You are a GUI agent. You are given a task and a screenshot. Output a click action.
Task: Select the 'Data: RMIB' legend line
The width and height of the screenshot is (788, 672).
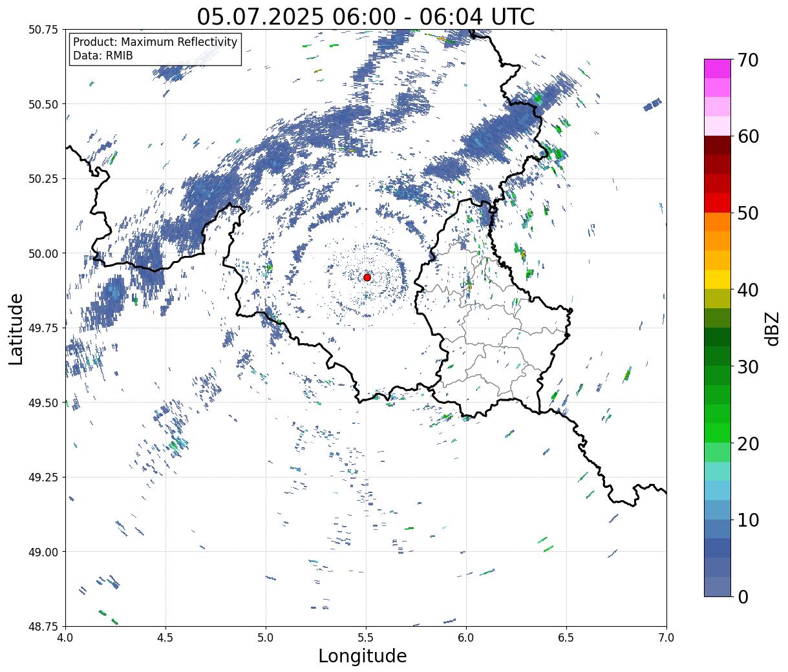(x=103, y=56)
